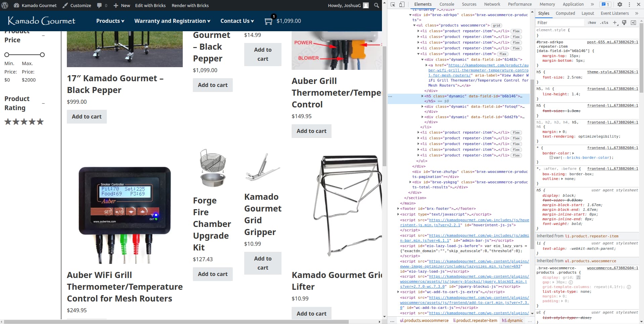Open the CSS grid editor icon

click(x=578, y=277)
